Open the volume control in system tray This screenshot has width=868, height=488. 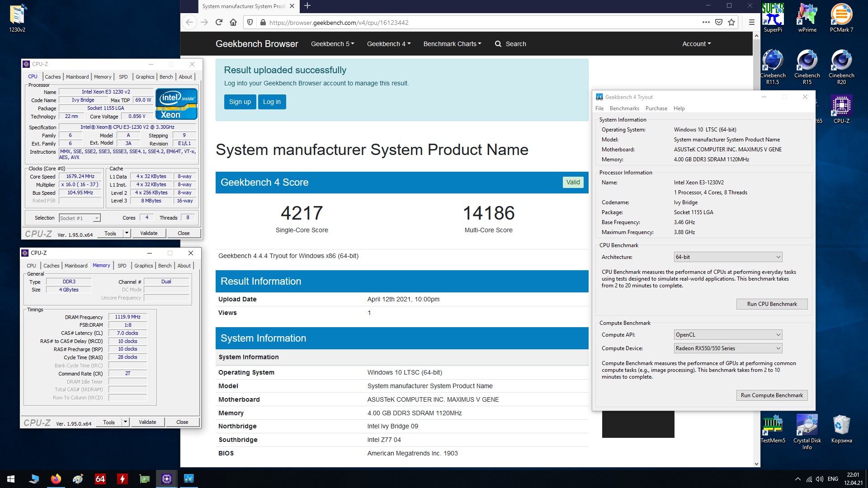[820, 479]
